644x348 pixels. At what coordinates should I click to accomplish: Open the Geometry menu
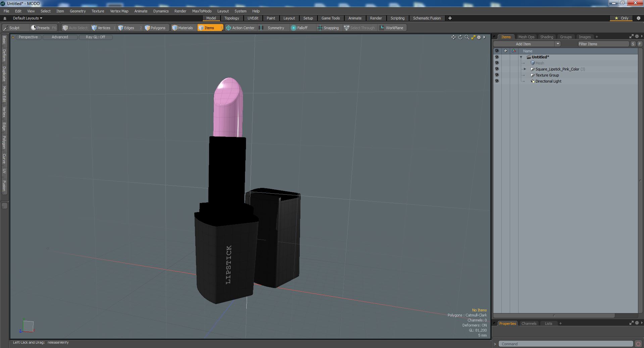point(78,11)
